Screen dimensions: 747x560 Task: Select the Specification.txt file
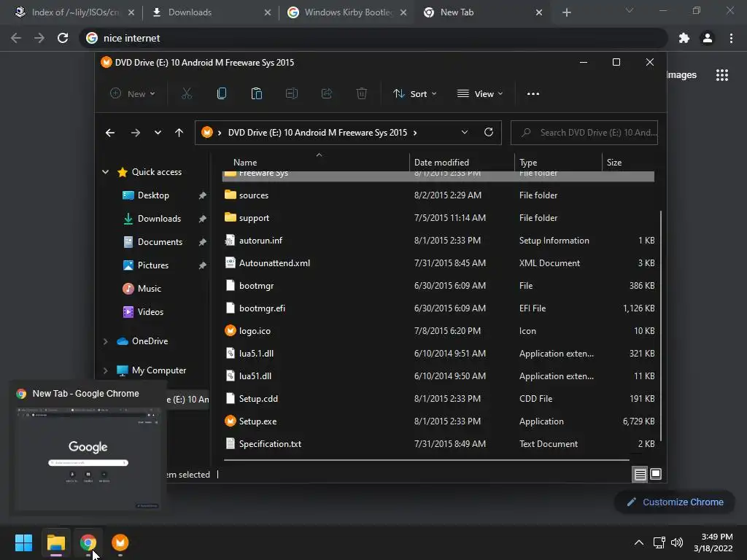coord(438,444)
